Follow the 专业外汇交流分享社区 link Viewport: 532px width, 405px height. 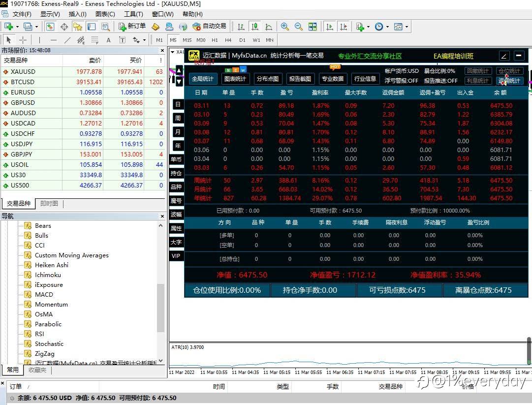click(x=370, y=56)
